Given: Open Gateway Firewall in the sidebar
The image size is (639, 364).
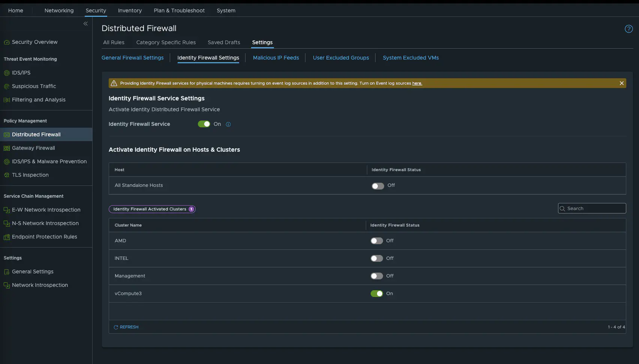Looking at the screenshot, I should pyautogui.click(x=33, y=148).
